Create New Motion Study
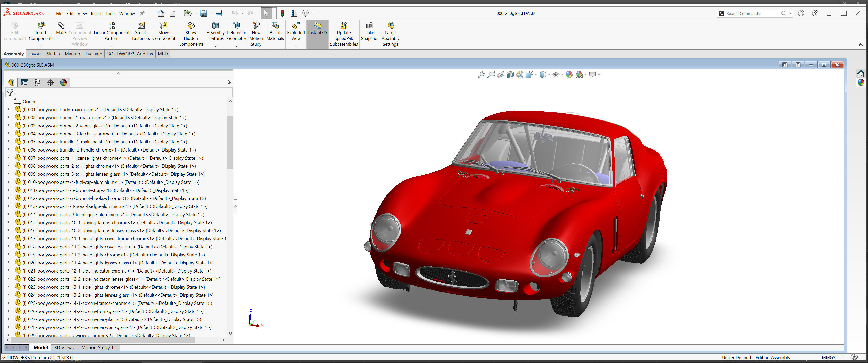 tap(256, 34)
